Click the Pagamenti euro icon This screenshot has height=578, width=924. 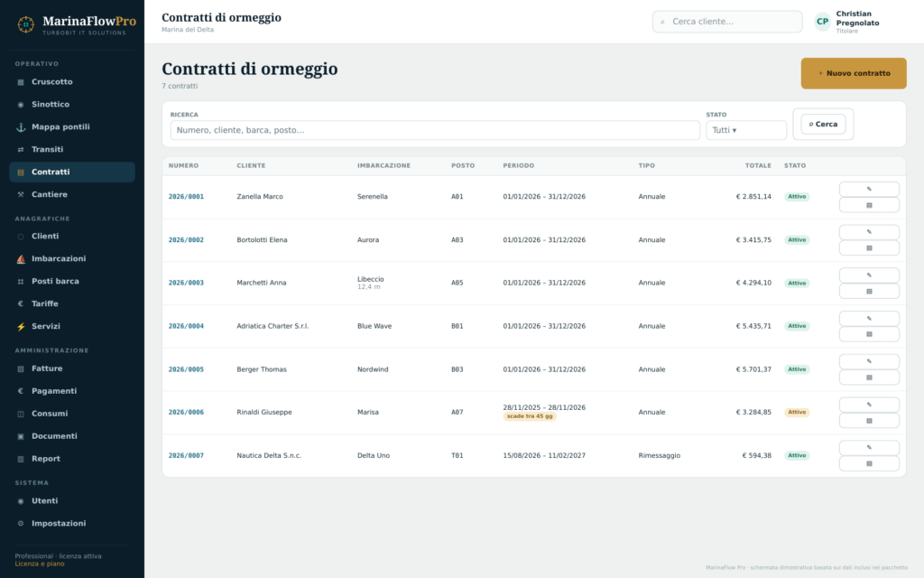pyautogui.click(x=21, y=391)
